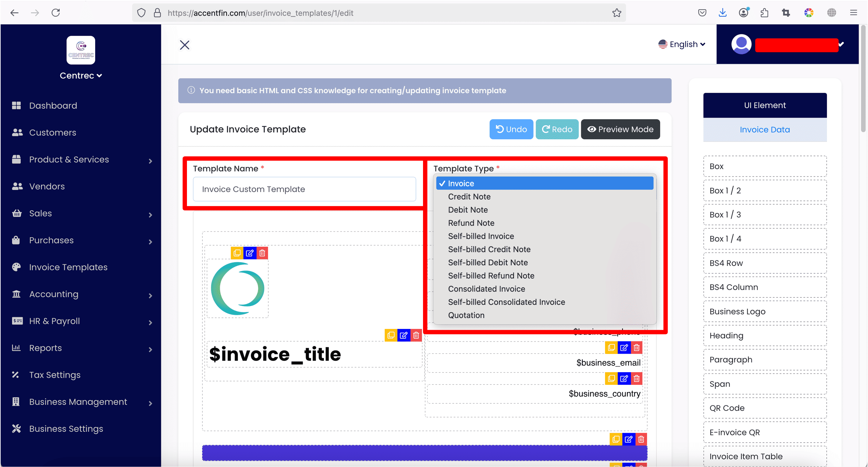Delete the $business_country element
Viewport: 868px width, 467px height.
coord(636,378)
